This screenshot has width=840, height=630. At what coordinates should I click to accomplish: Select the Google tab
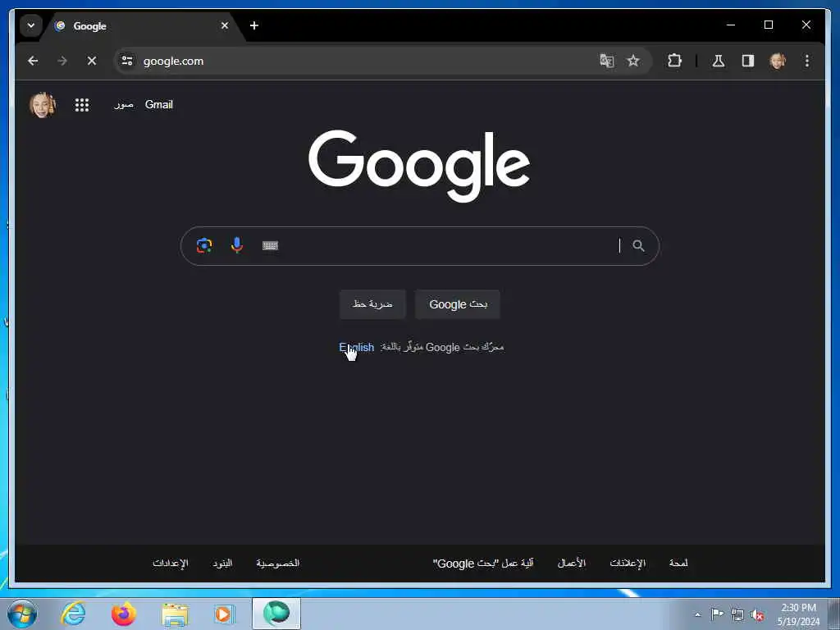click(142, 25)
